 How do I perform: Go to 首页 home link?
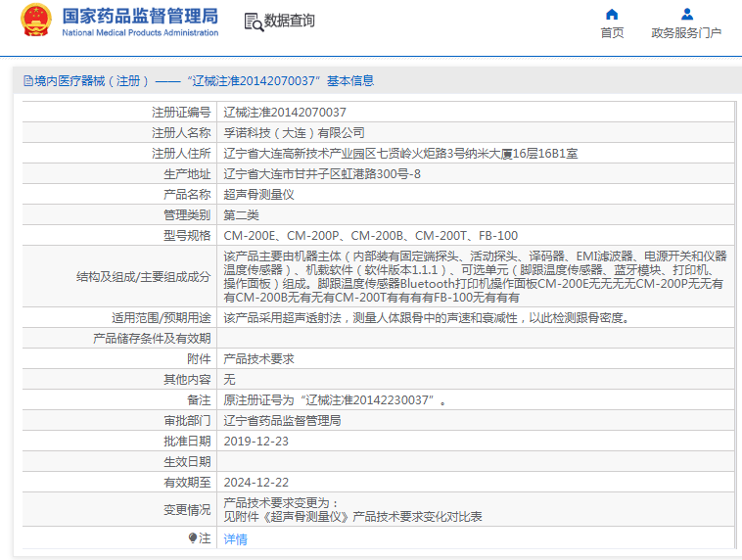point(612,32)
